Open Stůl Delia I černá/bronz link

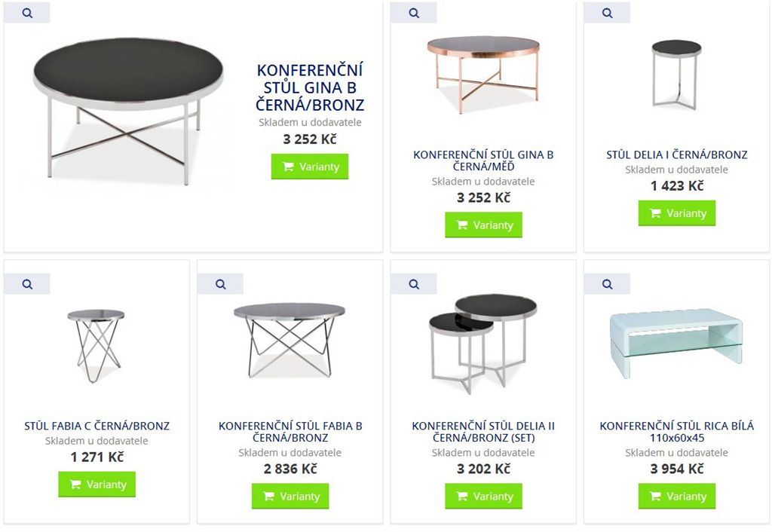[x=677, y=154]
